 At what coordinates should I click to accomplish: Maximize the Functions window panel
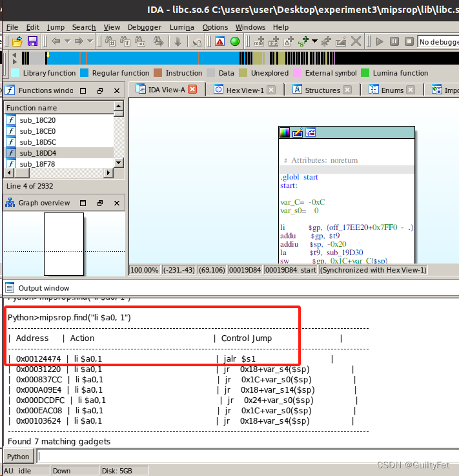pyautogui.click(x=83, y=91)
